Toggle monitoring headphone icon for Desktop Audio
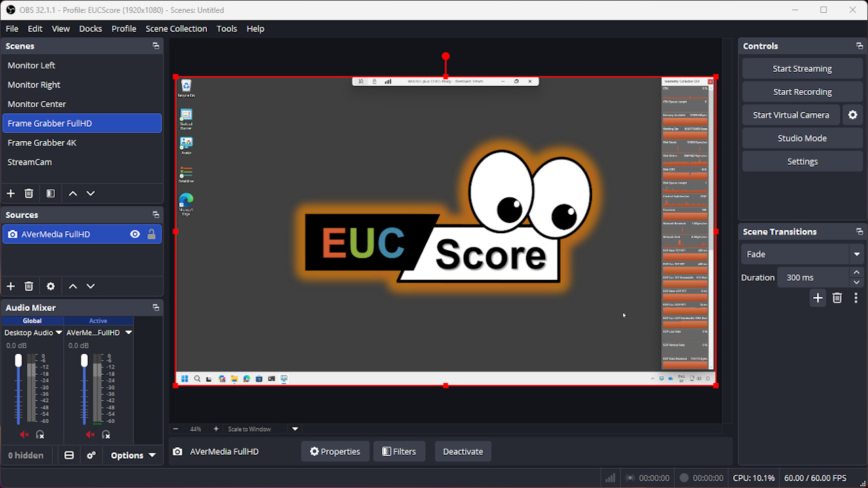Viewport: 868px width, 488px height. point(40,434)
